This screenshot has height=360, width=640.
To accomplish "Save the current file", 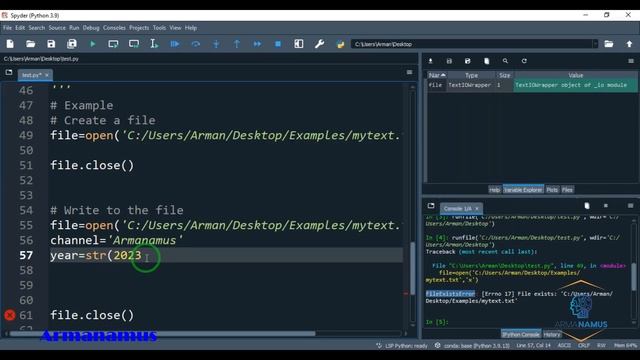I will (x=51, y=44).
